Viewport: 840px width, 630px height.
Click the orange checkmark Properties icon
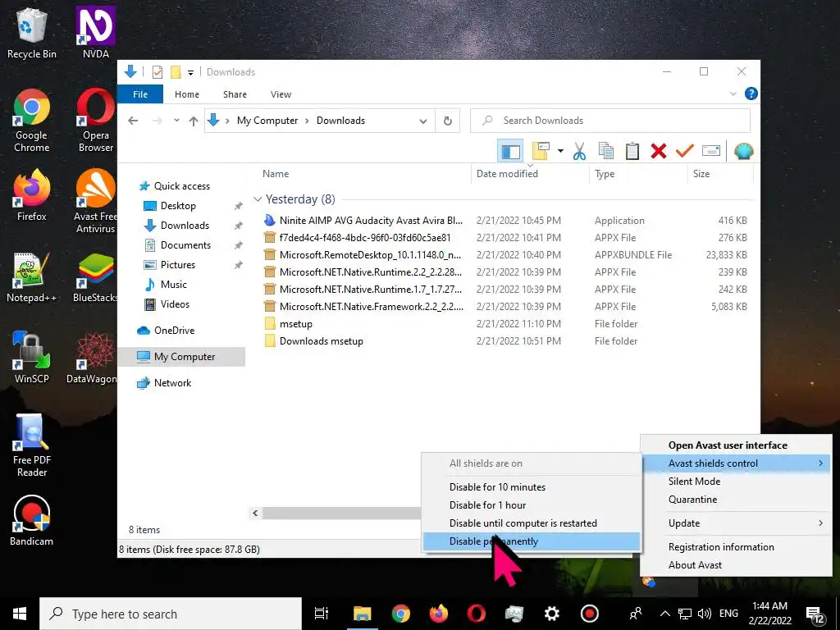(685, 151)
